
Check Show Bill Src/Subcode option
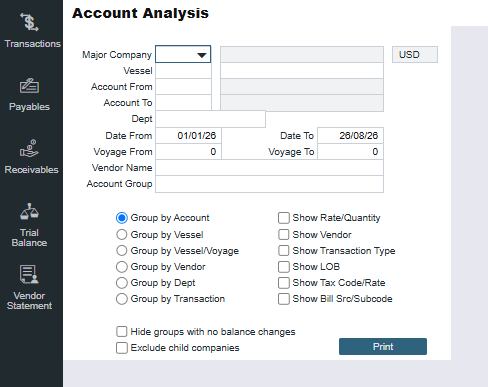(x=284, y=299)
